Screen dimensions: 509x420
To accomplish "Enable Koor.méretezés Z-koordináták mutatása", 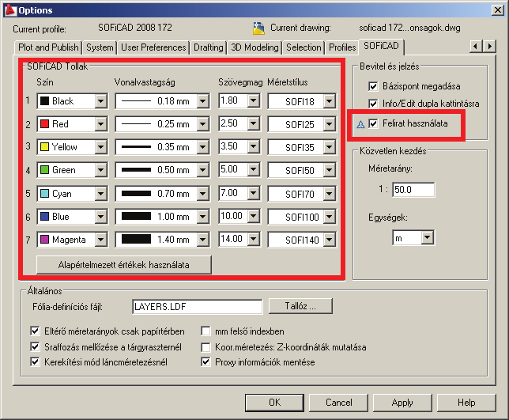I will pyautogui.click(x=205, y=347).
